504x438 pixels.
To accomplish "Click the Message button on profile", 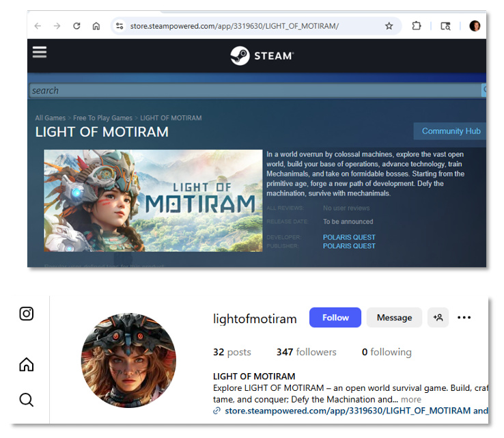I will [395, 318].
